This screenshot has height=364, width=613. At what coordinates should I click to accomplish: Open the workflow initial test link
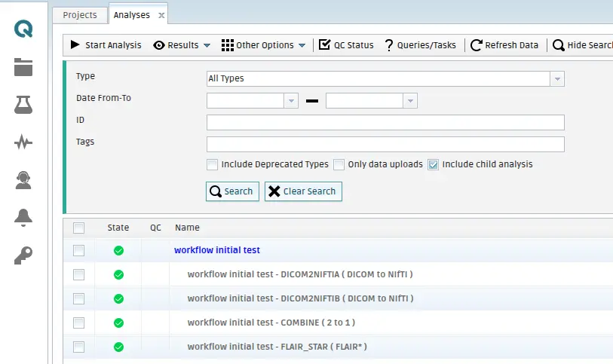pyautogui.click(x=217, y=250)
